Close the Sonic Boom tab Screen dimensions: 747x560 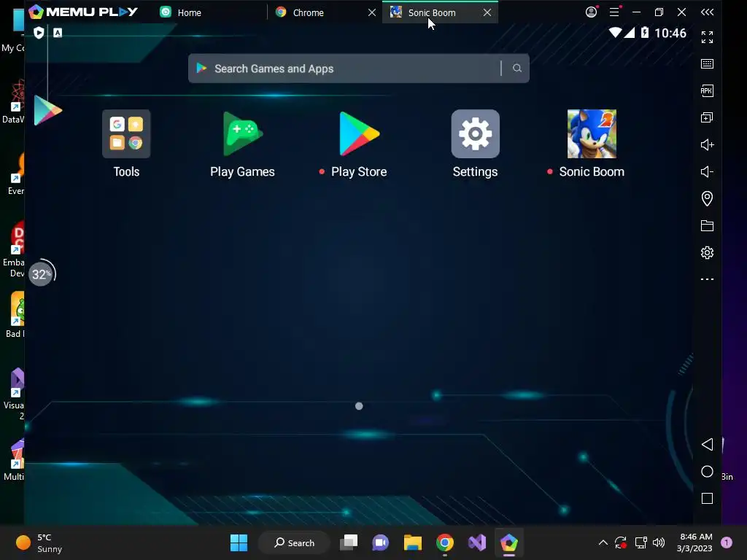pos(487,12)
